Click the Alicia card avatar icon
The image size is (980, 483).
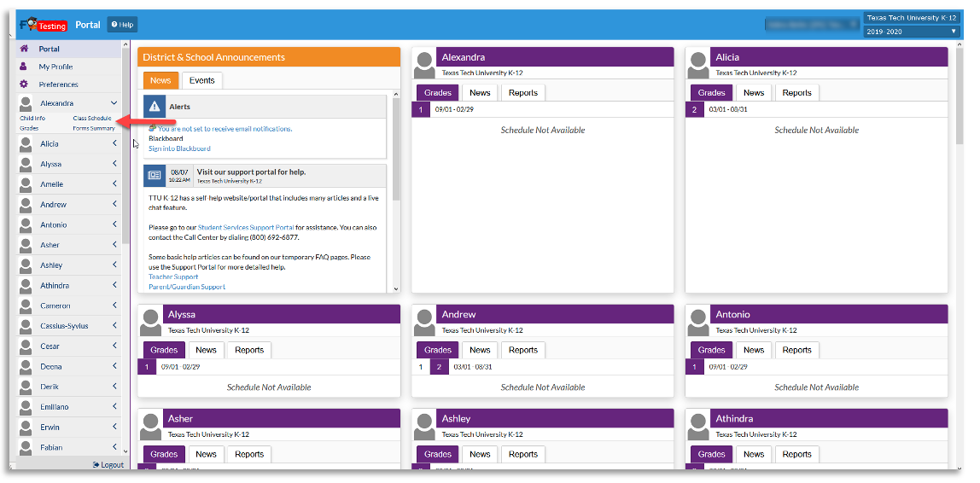(699, 64)
